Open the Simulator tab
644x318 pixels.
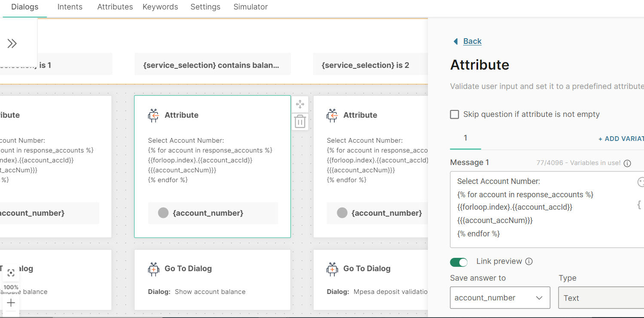[x=250, y=7]
